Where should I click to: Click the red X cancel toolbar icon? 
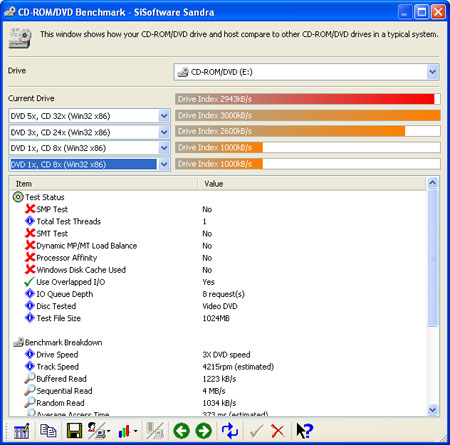[x=278, y=431]
